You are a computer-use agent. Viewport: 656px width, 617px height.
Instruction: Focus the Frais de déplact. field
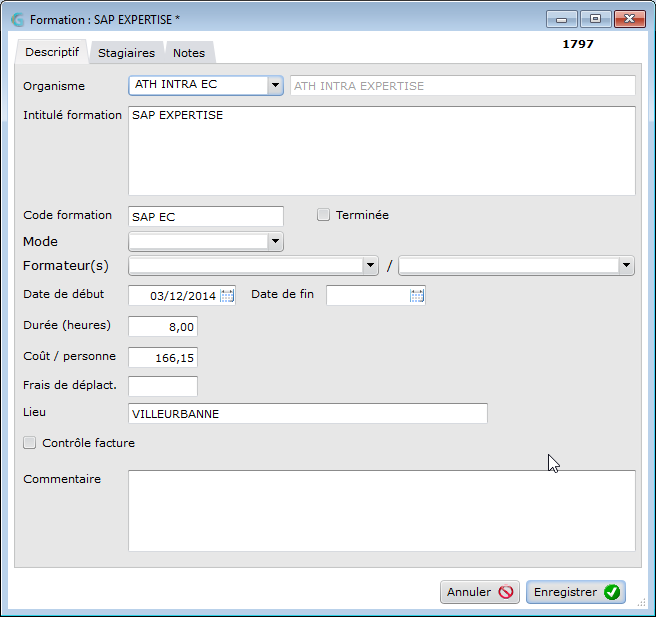[x=163, y=386]
